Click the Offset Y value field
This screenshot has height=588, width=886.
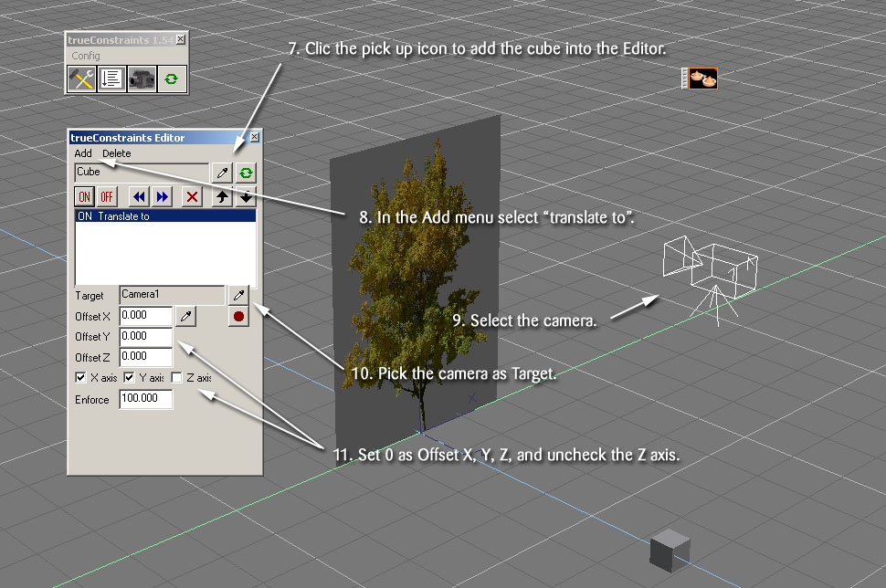[x=146, y=337]
